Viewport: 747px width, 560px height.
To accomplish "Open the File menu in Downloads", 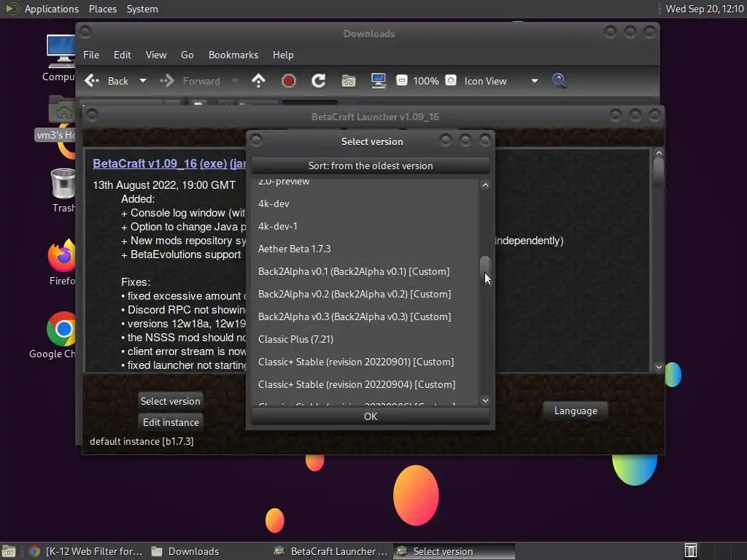I will pos(91,55).
